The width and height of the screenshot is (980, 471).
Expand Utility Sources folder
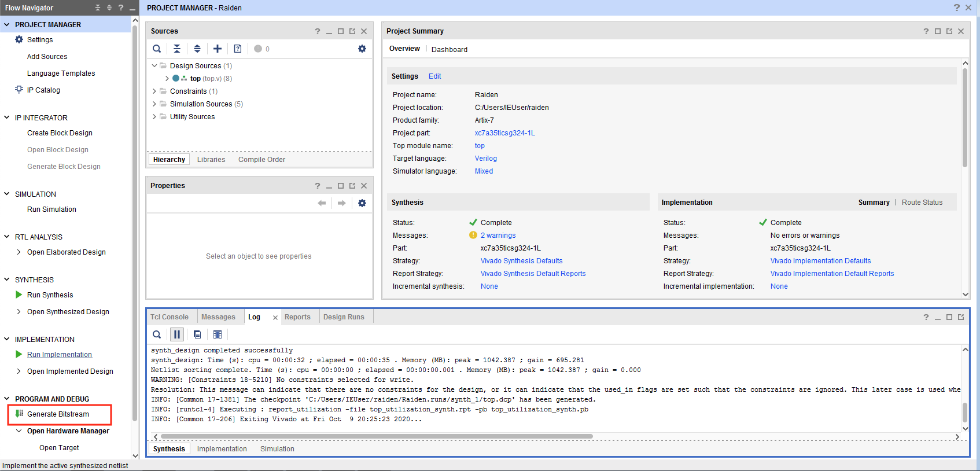click(154, 117)
